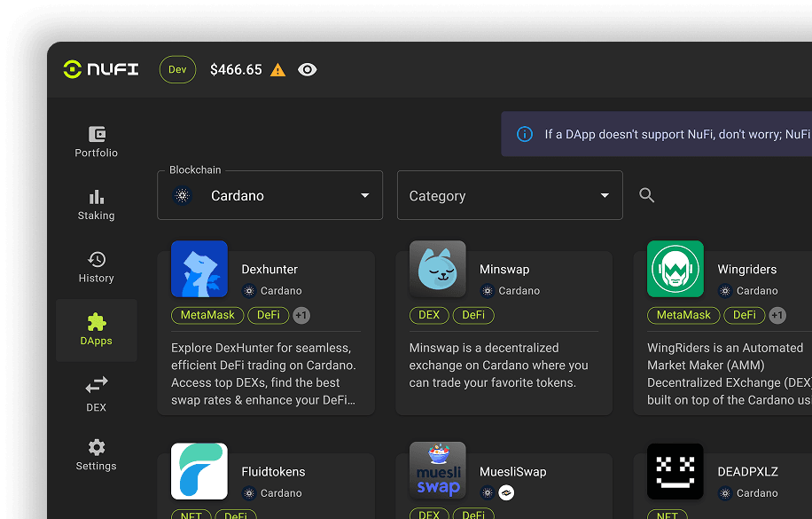Toggle balance visibility eye icon

point(308,69)
